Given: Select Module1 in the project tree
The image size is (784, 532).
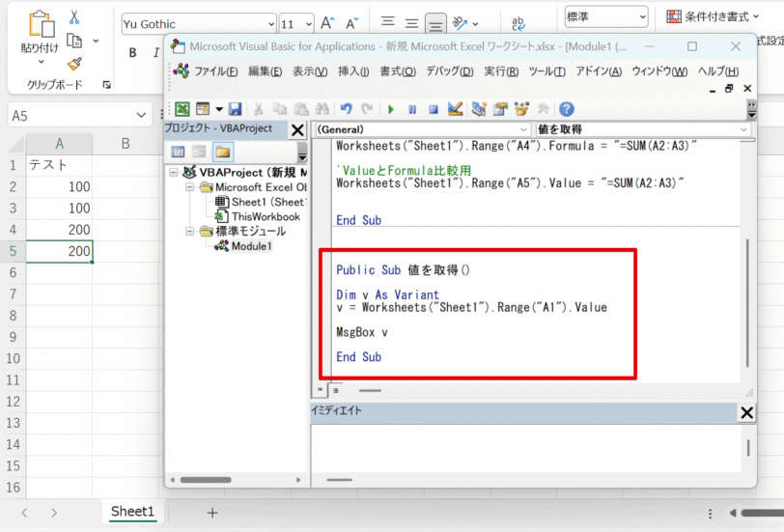Looking at the screenshot, I should [x=251, y=246].
